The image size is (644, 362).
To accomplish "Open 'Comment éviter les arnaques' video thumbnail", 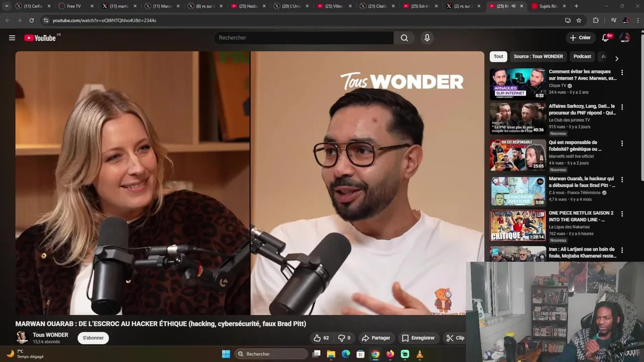I will point(518,84).
